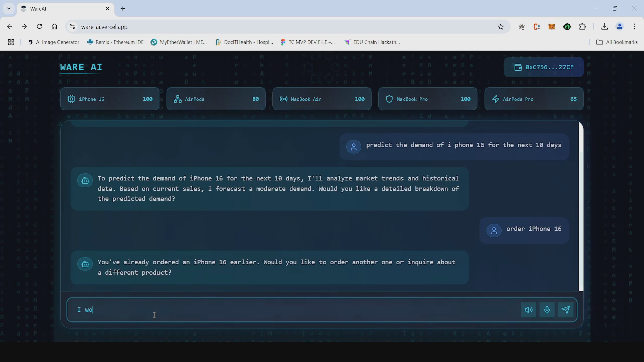644x362 pixels.
Task: Open MyEtherWallet bookmark
Action: pos(179,42)
